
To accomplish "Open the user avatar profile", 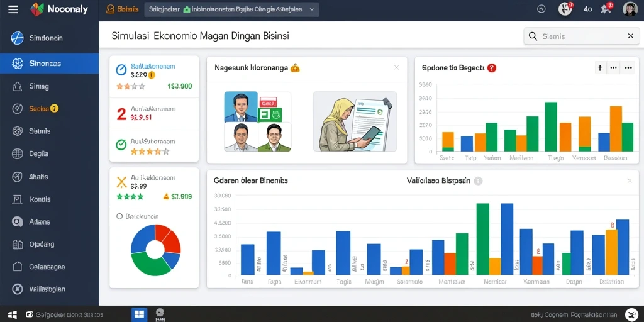I will (x=630, y=9).
